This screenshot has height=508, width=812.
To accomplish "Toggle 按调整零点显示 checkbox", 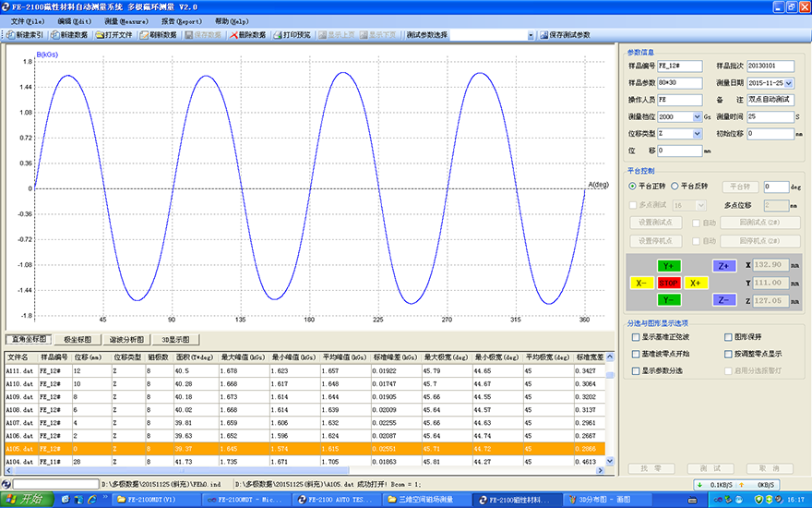I will click(728, 354).
